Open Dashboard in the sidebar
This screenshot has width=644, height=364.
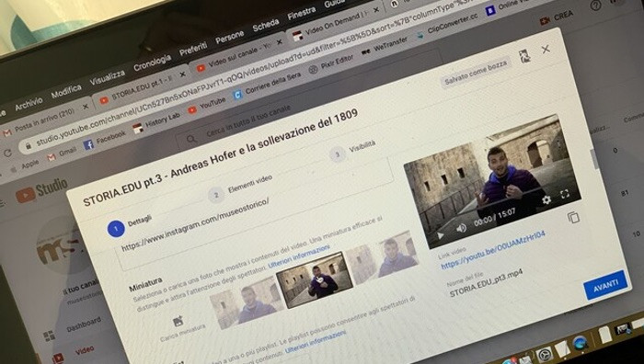[84, 325]
